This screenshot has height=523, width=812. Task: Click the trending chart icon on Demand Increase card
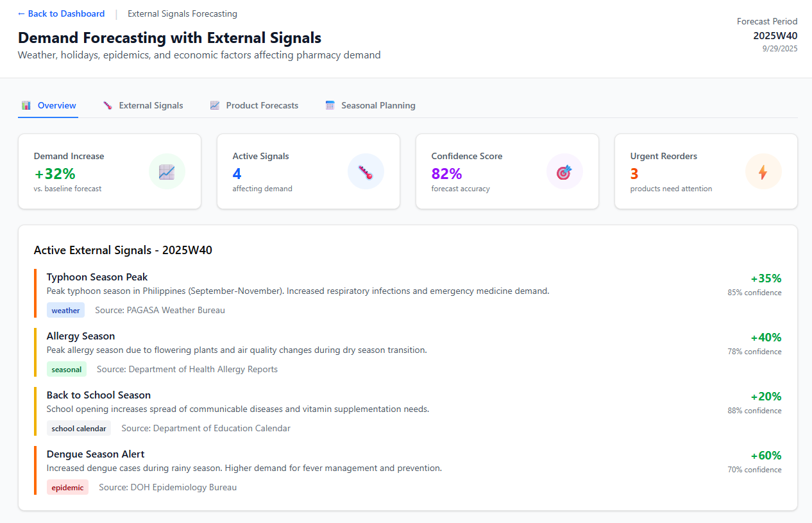point(167,171)
